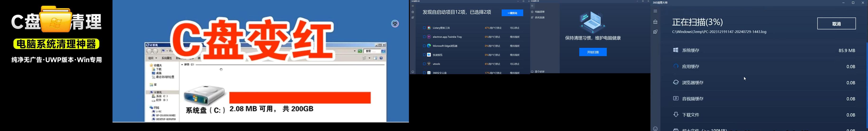Select 下载 in Explorer favorites

tap(159, 69)
